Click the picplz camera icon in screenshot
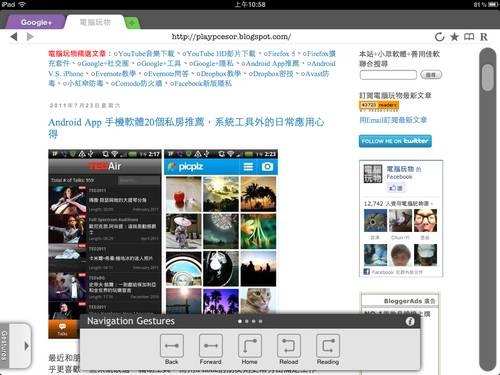500x375 pixels. [x=267, y=166]
